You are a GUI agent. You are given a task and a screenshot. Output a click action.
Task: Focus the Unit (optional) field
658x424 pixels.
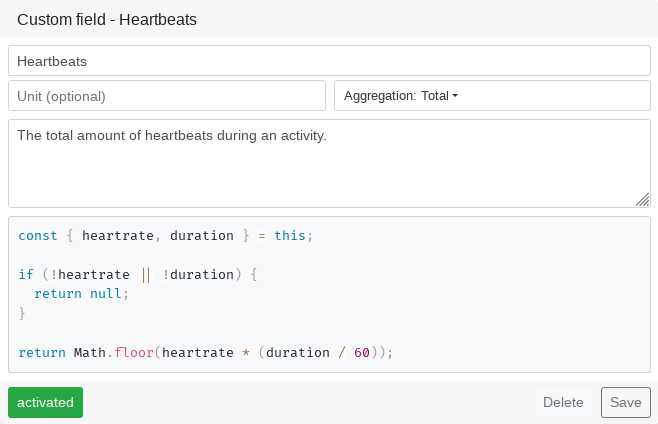click(167, 96)
